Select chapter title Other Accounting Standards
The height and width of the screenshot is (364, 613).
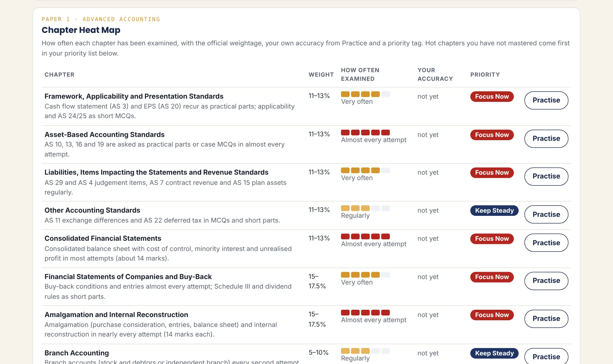click(x=92, y=210)
